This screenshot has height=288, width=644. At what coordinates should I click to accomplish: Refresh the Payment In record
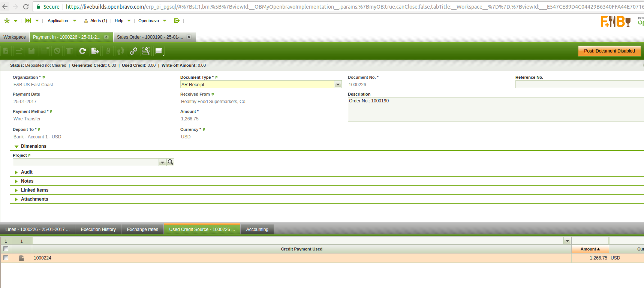click(x=82, y=51)
